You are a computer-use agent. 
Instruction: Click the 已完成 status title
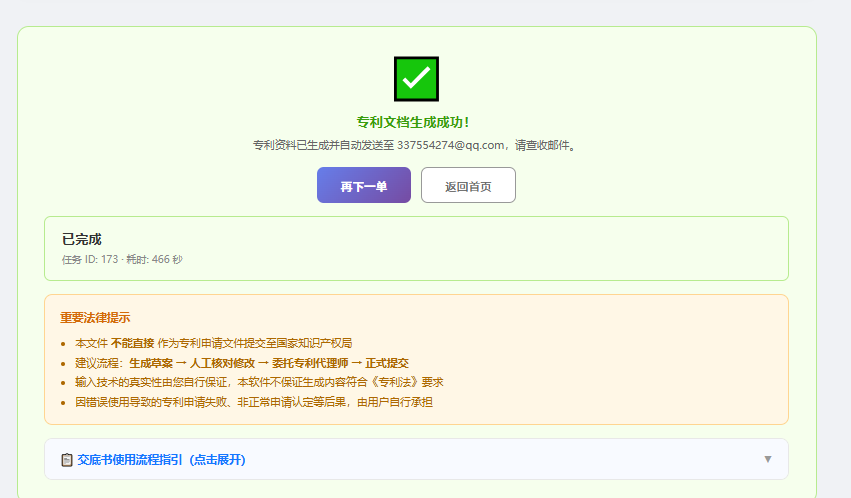(x=82, y=239)
